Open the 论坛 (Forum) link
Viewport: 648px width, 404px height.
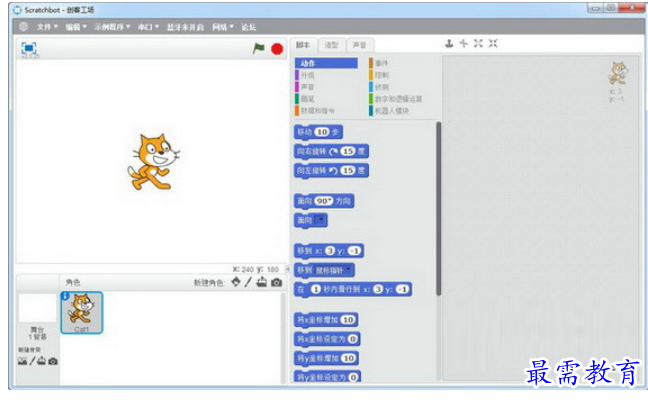click(248, 27)
